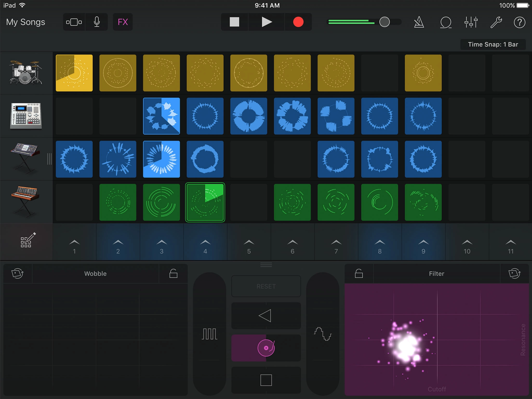Go back to My Songs
532x399 pixels.
[25, 22]
